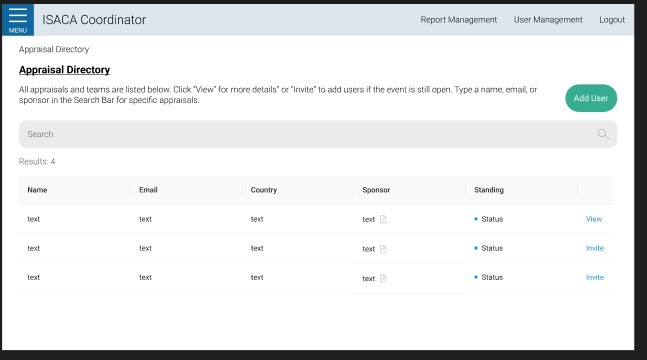Open Report Management in the header
647x360 pixels.
pos(458,20)
